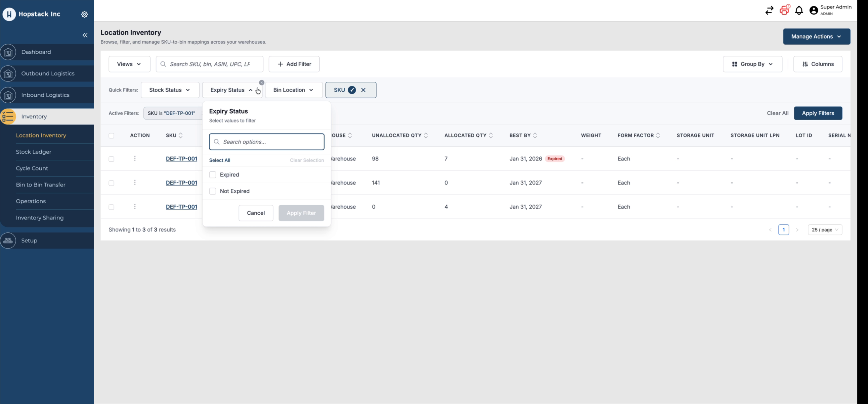This screenshot has height=404, width=868.
Task: Select row with 141 unallocated quantity
Action: point(111,183)
